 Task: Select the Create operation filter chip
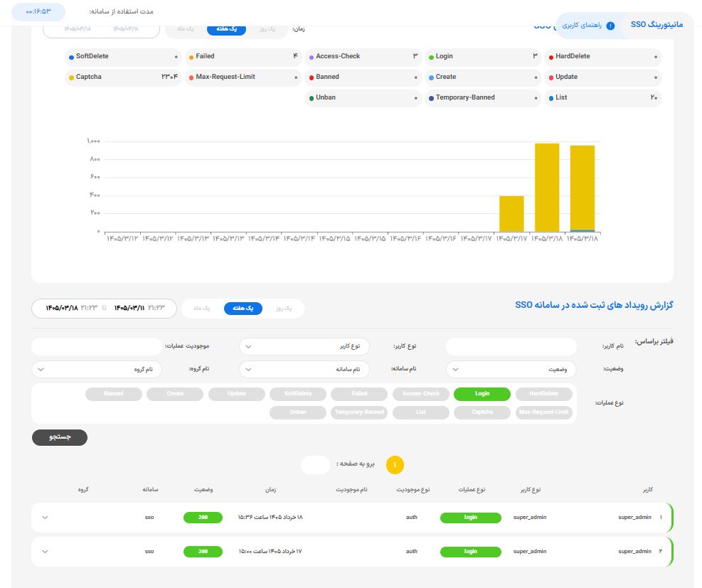tap(175, 394)
